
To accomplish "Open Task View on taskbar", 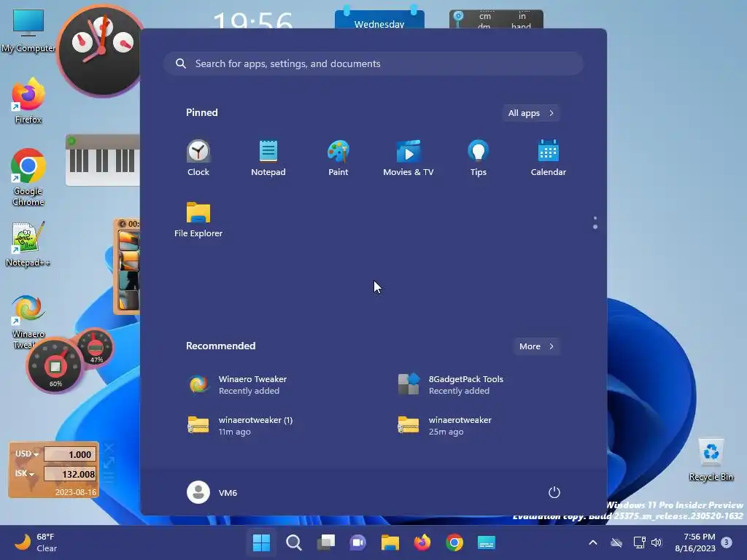I will click(x=326, y=542).
